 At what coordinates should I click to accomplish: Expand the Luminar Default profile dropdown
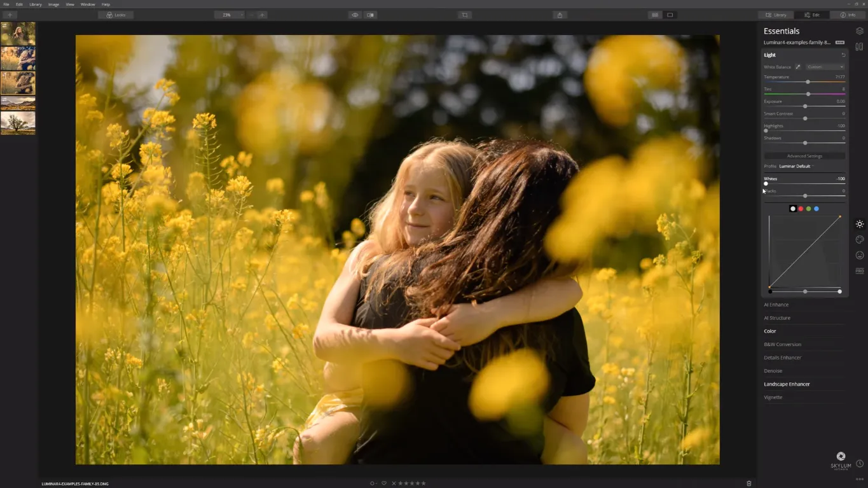point(796,166)
